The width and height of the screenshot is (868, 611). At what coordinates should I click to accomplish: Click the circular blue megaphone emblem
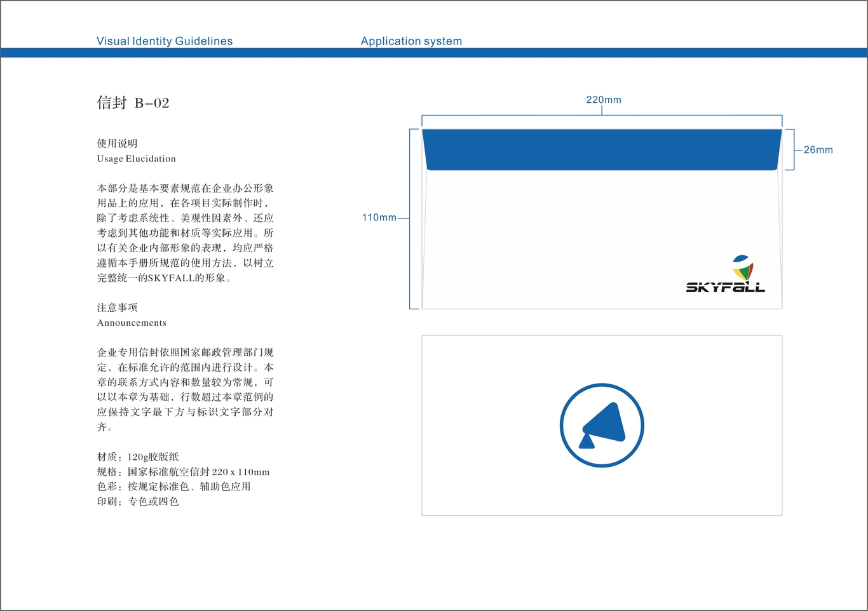[x=602, y=426]
